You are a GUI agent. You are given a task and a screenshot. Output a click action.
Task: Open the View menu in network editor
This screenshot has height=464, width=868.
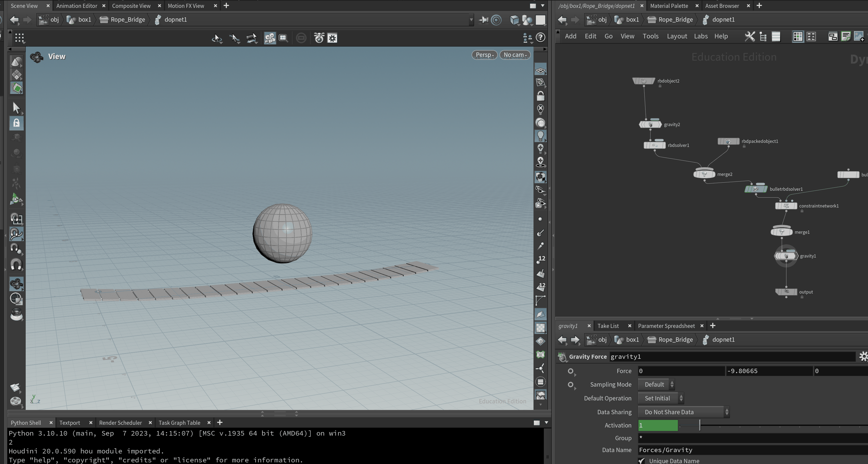pyautogui.click(x=627, y=36)
